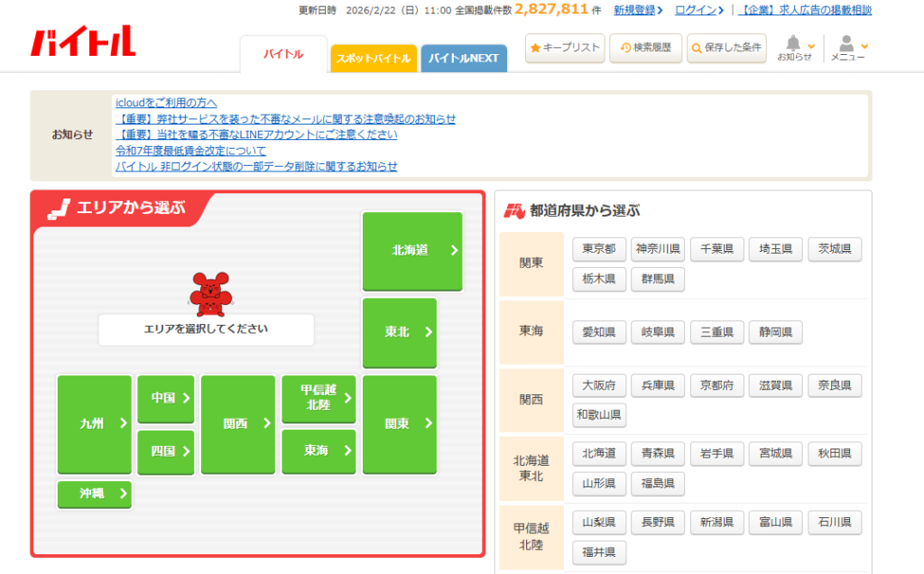Open the お知らせ bell notifications
This screenshot has width=924, height=574.
794,48
